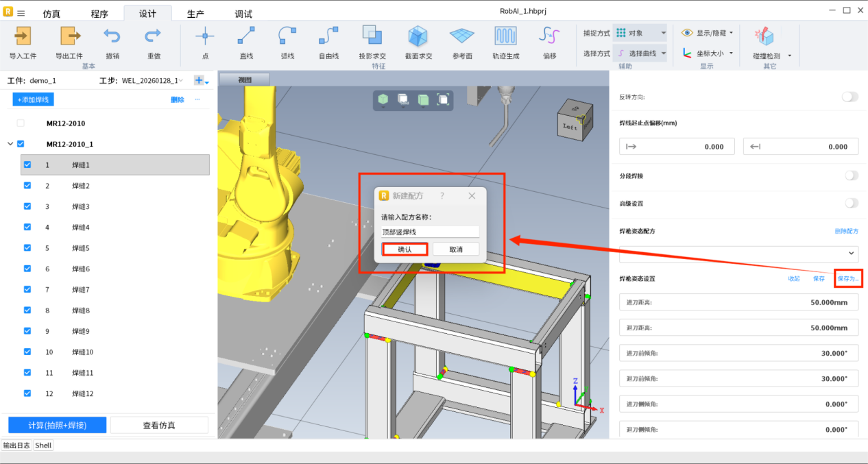Open the 调试 tab
This screenshot has width=868, height=464.
click(x=243, y=14)
